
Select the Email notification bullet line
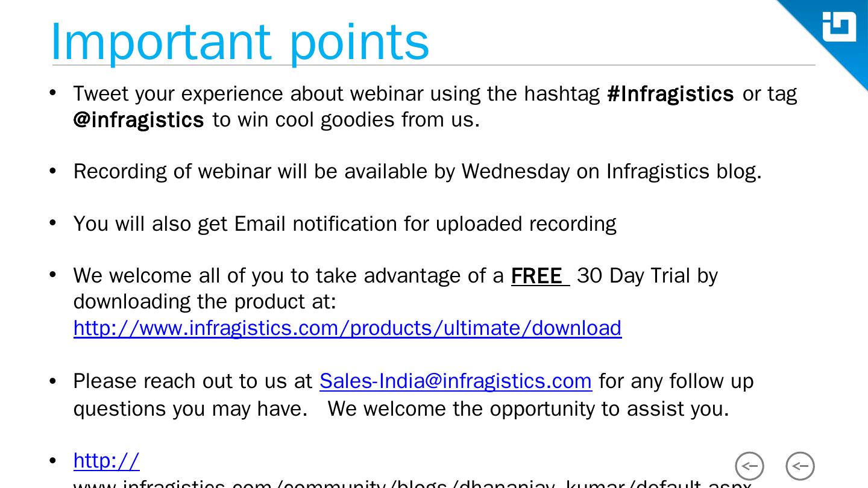pyautogui.click(x=345, y=224)
